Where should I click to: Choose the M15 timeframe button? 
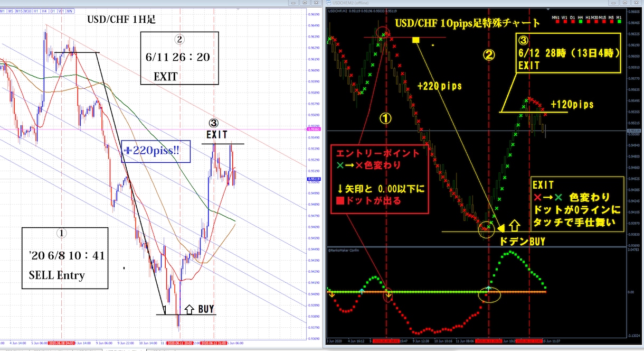pyautogui.click(x=19, y=11)
